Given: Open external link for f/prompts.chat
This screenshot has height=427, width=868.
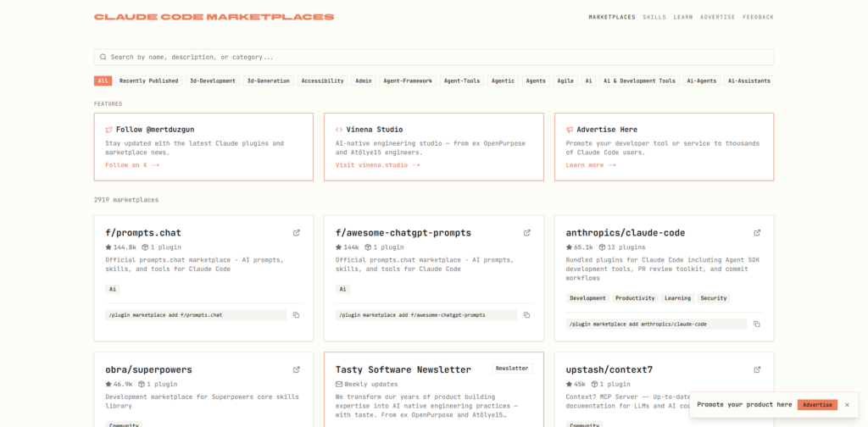Looking at the screenshot, I should tap(297, 233).
